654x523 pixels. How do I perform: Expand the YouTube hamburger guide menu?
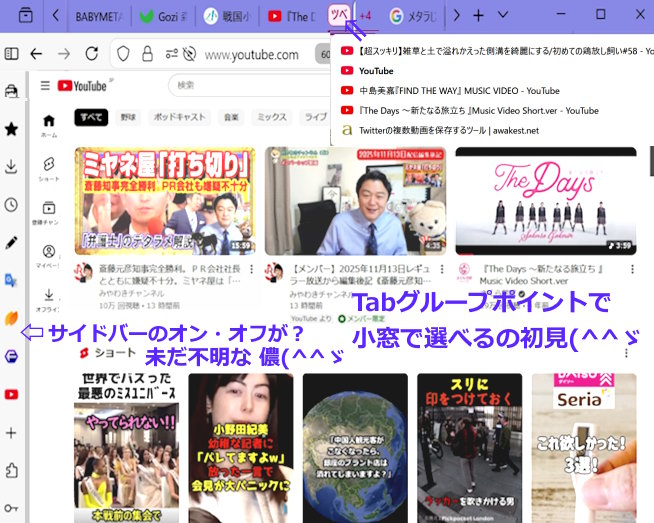pos(44,86)
